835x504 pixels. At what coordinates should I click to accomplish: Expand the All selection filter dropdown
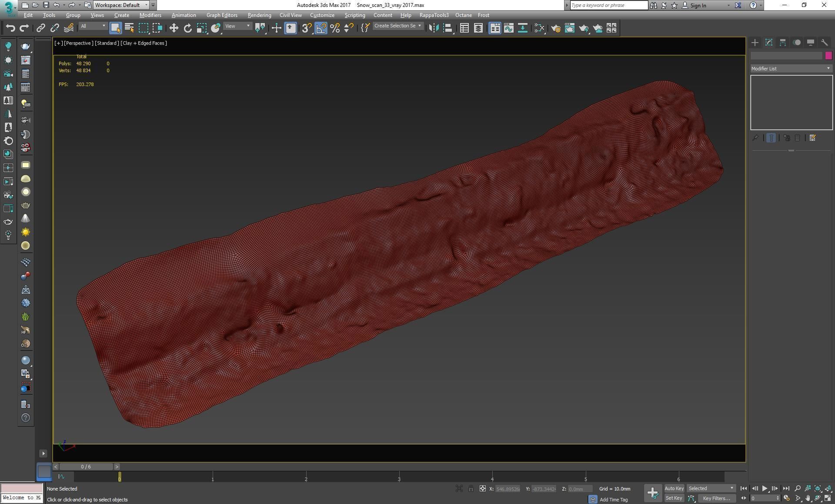(x=93, y=27)
